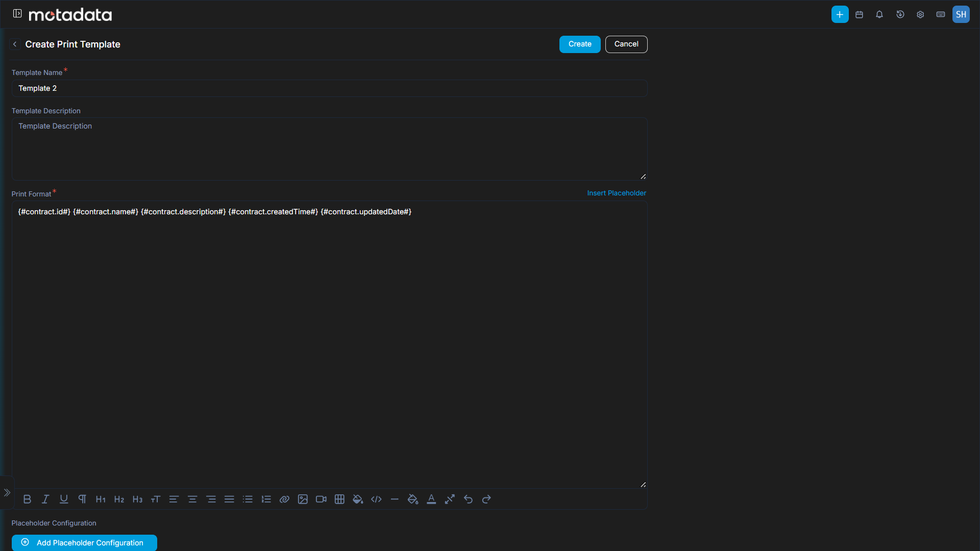
Task: Insert a table
Action: pyautogui.click(x=339, y=499)
